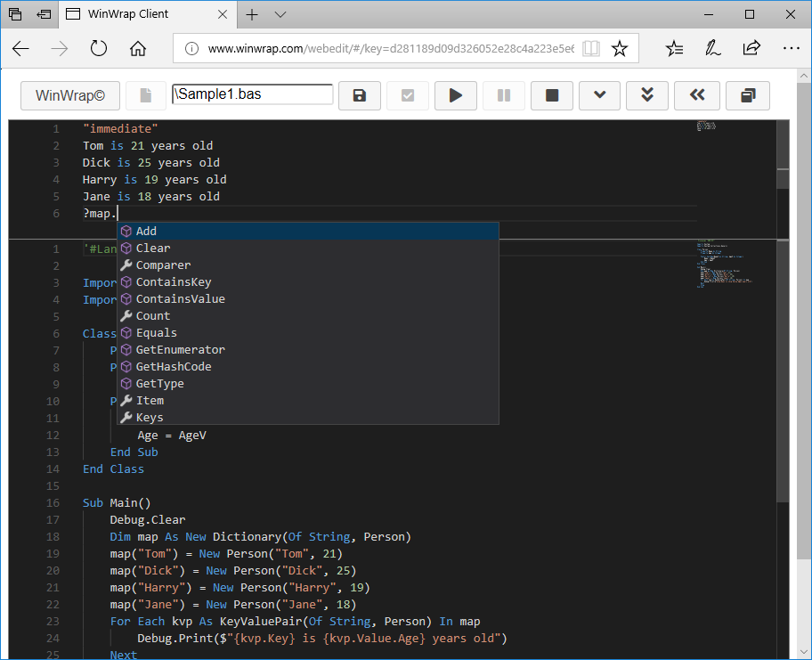
Task: Click the single down chevron button
Action: coord(600,95)
